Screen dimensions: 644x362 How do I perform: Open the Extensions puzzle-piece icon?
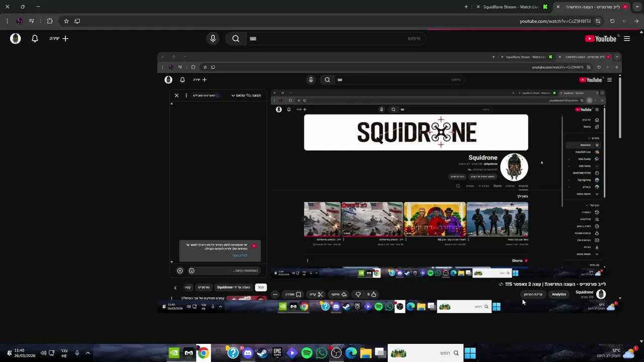[50, 21]
